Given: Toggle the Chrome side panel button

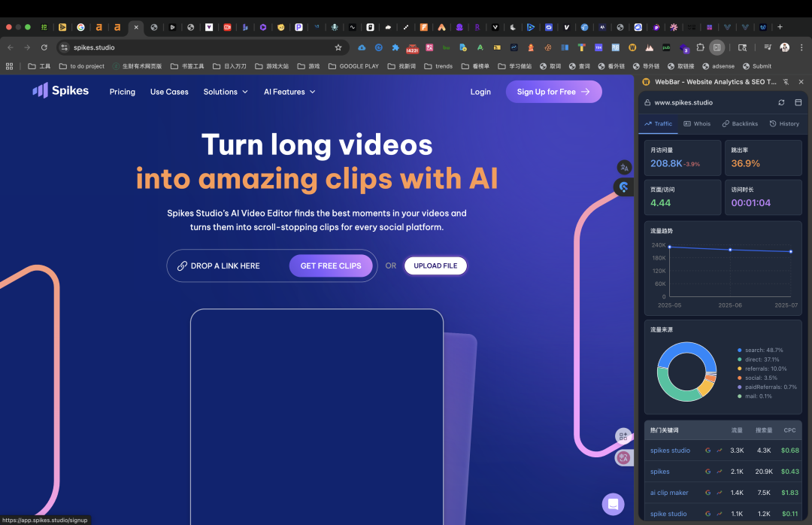Looking at the screenshot, I should (717, 47).
